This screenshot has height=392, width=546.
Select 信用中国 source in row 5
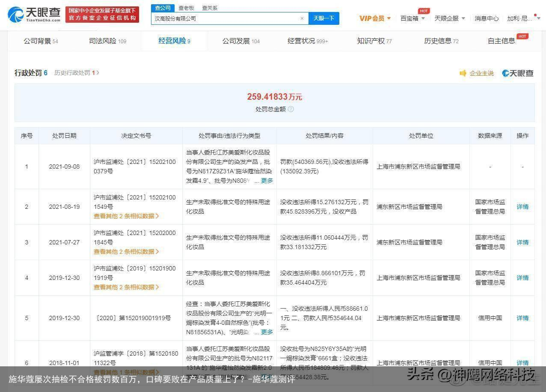[490, 318]
